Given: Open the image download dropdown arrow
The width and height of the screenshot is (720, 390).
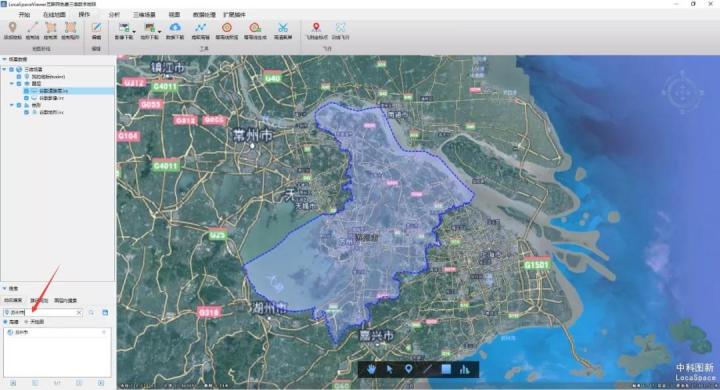Looking at the screenshot, I should coord(134,31).
